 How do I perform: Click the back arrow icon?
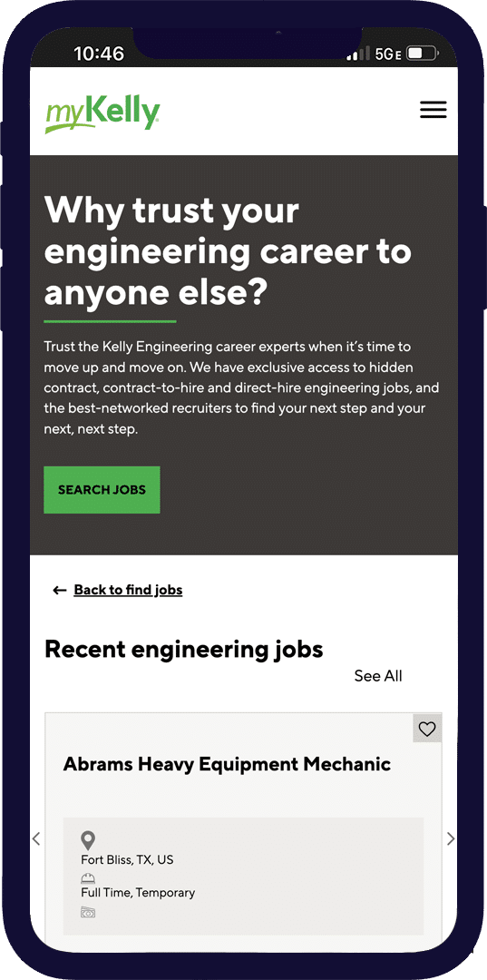point(60,590)
